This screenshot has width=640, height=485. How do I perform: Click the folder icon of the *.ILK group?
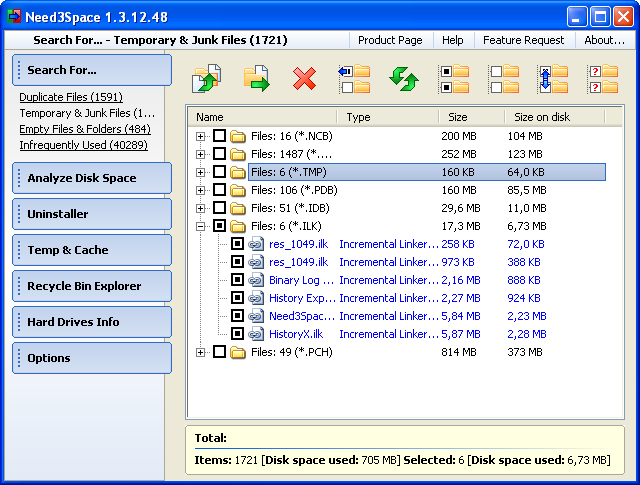point(238,226)
